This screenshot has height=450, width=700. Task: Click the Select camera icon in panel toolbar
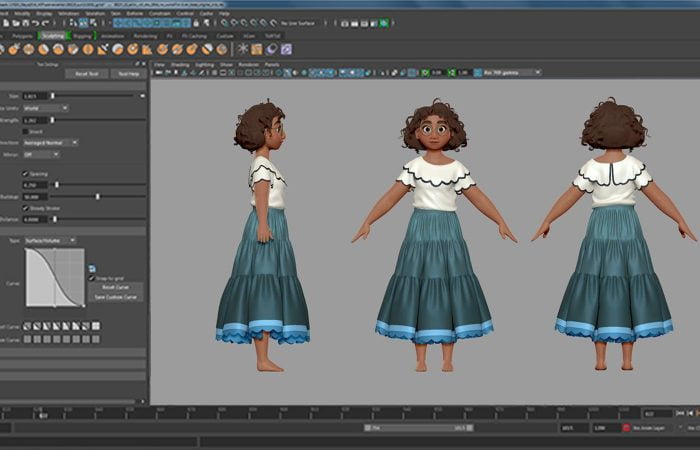point(159,72)
